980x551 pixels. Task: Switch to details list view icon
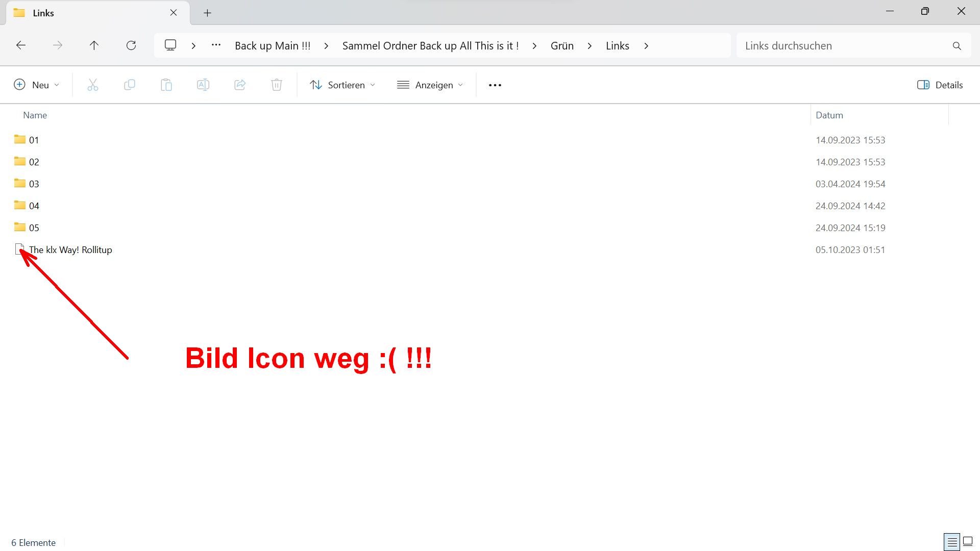(952, 542)
